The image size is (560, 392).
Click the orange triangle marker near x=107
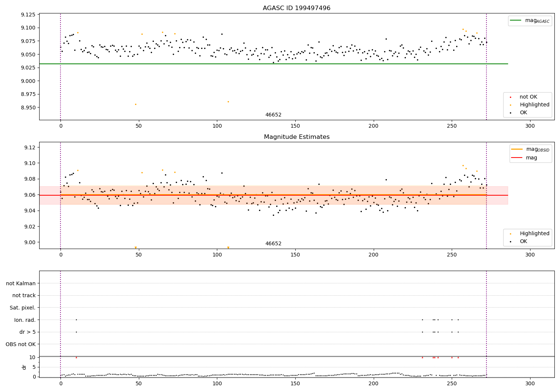tap(228, 248)
